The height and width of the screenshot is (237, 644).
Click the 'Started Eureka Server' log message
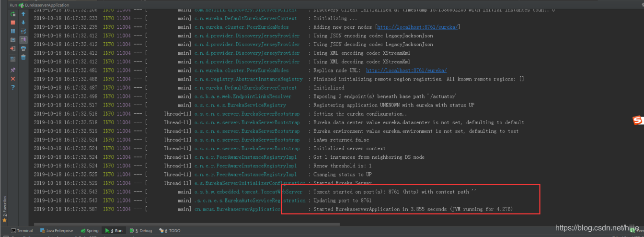coord(343,183)
